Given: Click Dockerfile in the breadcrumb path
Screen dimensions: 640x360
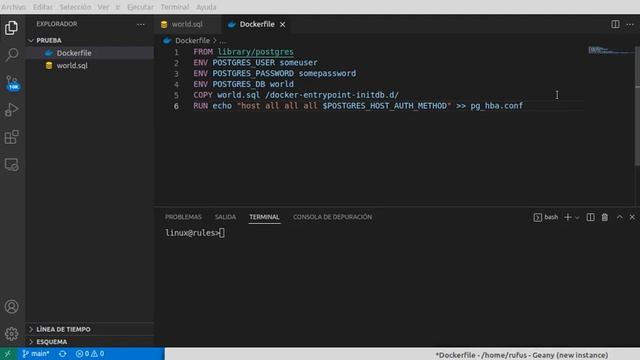Looking at the screenshot, I should 192,41.
